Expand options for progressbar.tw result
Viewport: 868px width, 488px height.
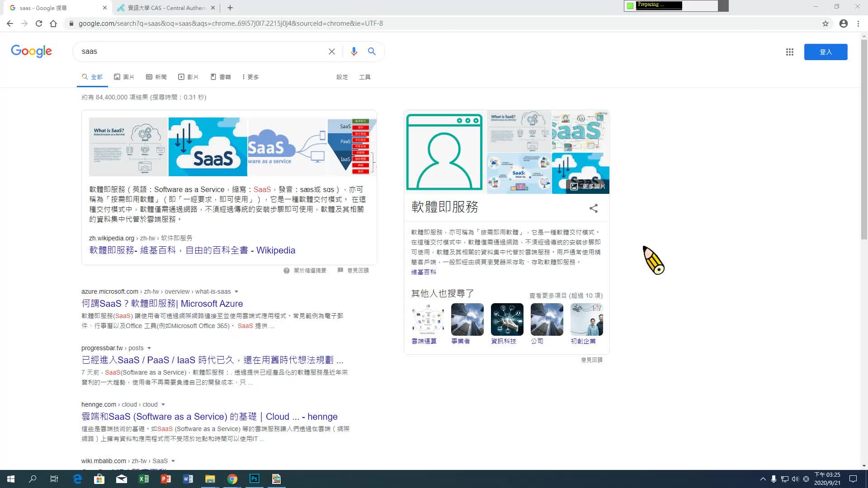coord(149,348)
